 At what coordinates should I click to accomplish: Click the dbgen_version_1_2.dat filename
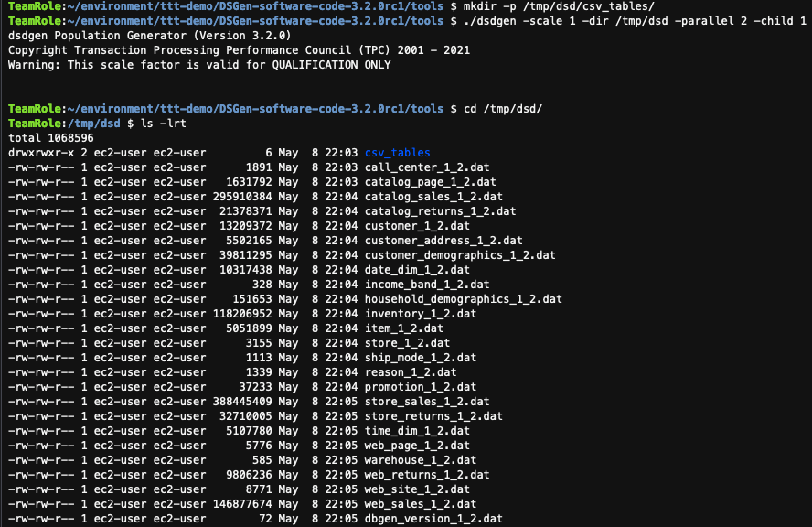[433, 519]
